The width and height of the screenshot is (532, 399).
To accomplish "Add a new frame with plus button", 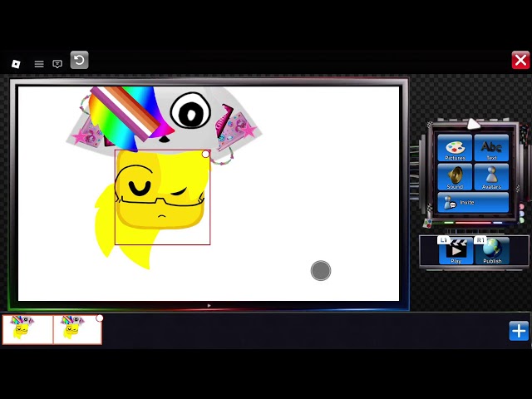I will pyautogui.click(x=519, y=331).
